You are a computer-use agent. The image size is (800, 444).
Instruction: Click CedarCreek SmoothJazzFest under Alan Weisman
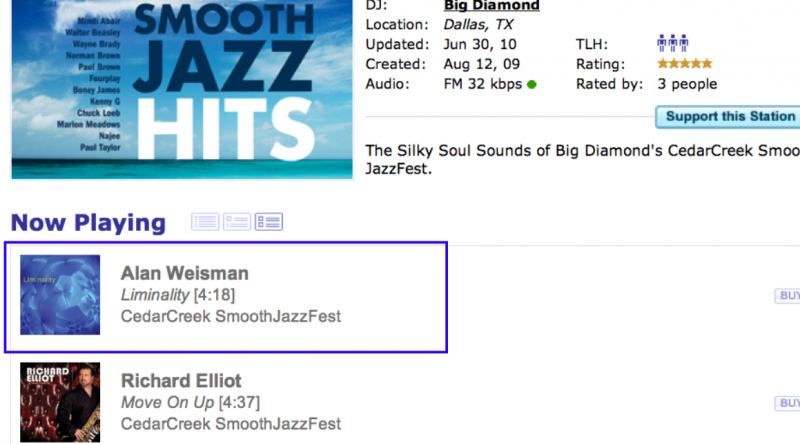click(231, 317)
